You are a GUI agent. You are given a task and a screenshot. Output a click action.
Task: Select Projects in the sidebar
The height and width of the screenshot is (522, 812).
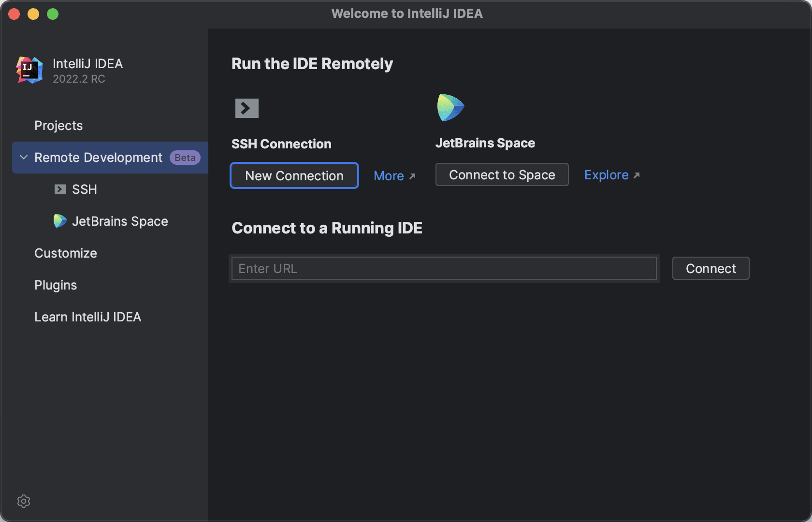tap(58, 126)
